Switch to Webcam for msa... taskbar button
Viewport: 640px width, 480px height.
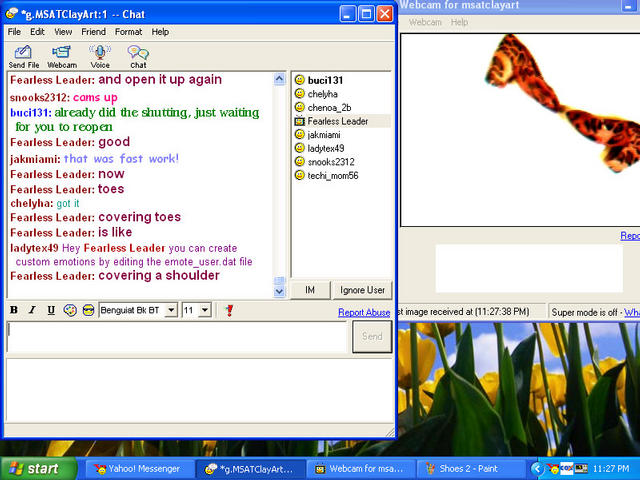coord(360,469)
